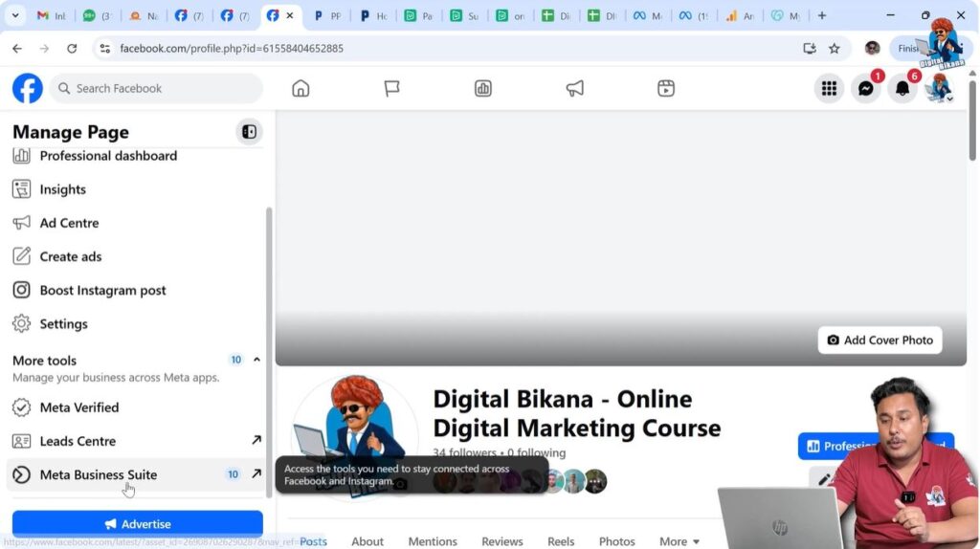This screenshot has height=549, width=980.
Task: Click the Meta Business Suite arrow icon
Action: click(256, 474)
